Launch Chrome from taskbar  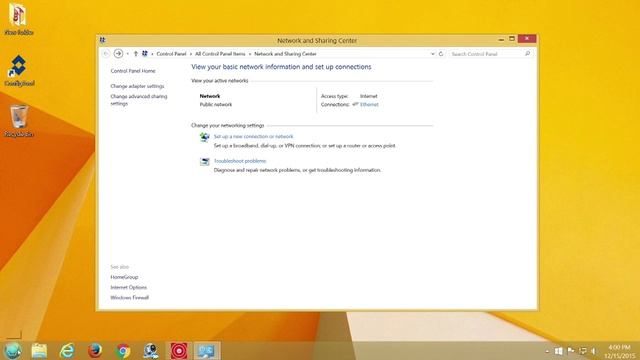pyautogui.click(x=123, y=351)
